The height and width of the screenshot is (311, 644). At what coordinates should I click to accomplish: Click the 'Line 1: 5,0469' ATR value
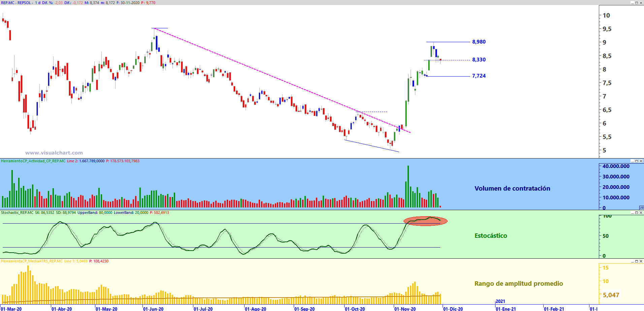[76, 261]
